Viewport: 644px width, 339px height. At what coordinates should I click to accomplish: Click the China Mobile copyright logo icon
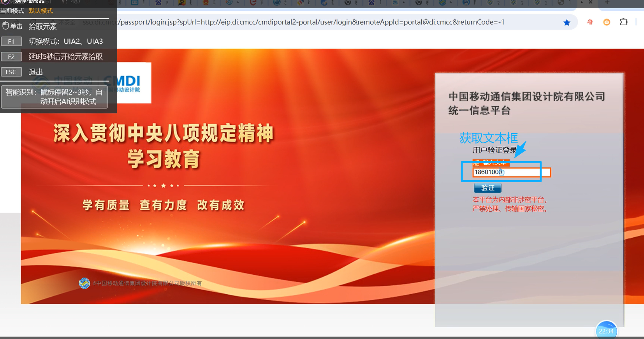84,283
